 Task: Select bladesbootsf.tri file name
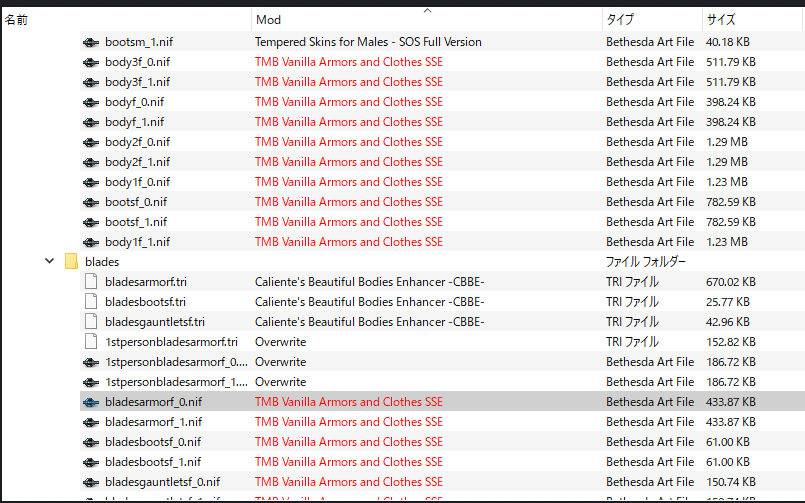point(145,302)
